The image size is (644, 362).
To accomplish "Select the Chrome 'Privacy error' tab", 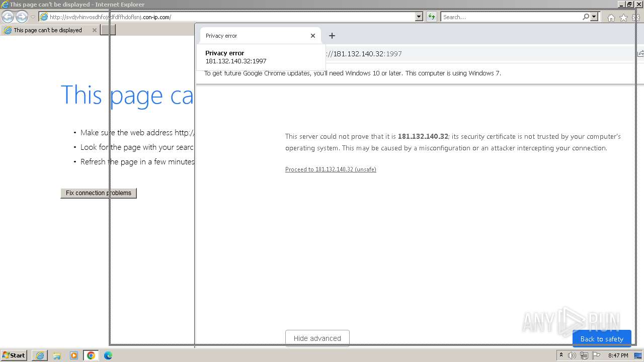I will click(x=260, y=36).
